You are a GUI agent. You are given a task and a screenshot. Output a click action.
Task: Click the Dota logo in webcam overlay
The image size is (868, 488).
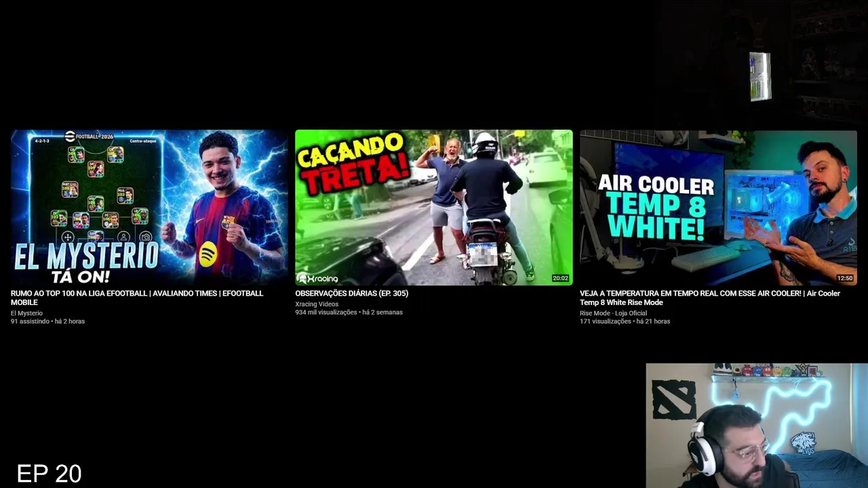673,399
